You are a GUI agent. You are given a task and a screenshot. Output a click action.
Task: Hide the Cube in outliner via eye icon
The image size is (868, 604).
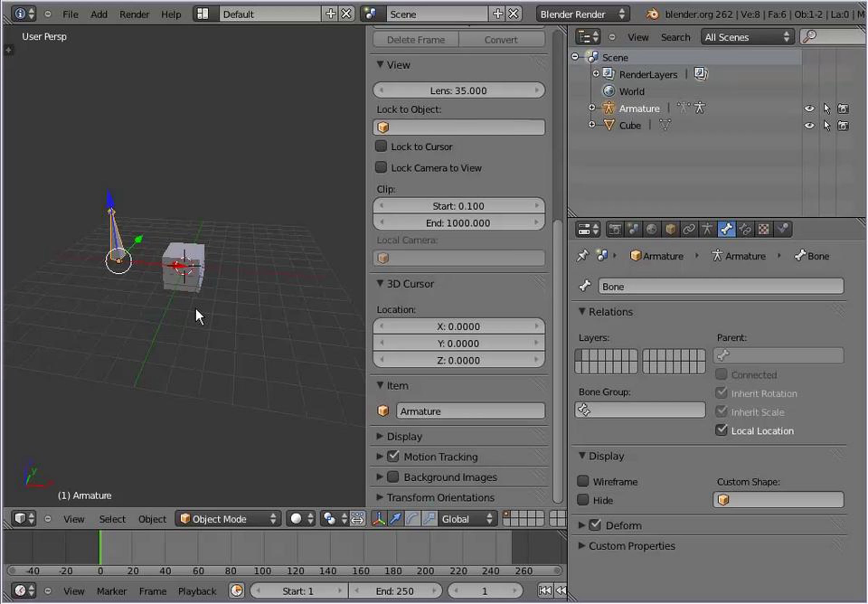click(x=809, y=126)
